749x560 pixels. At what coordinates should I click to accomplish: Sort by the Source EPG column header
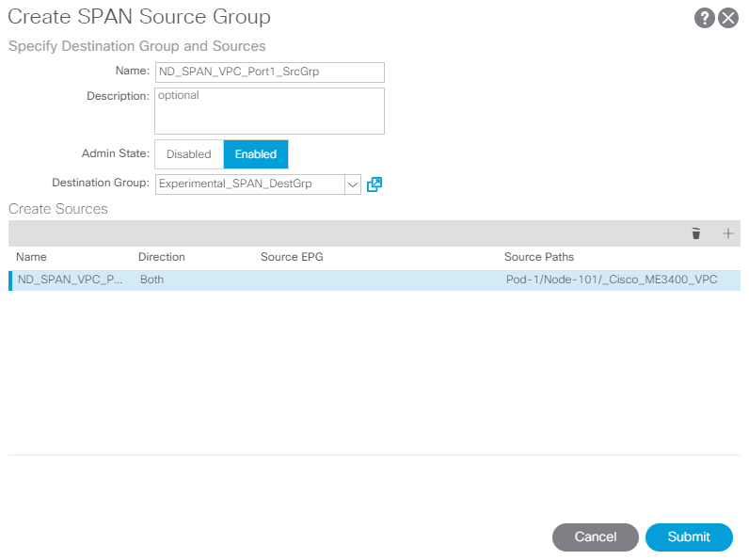click(x=292, y=257)
